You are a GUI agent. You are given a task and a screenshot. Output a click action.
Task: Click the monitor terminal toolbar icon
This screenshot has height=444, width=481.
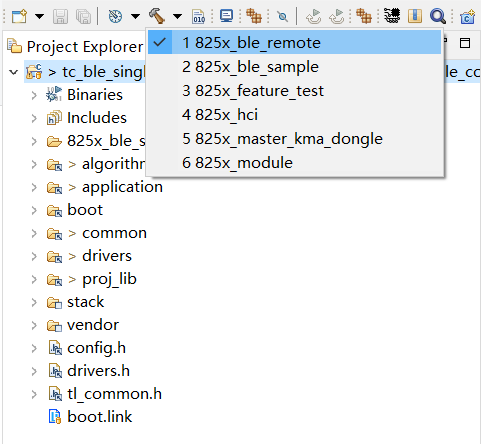[x=227, y=16]
